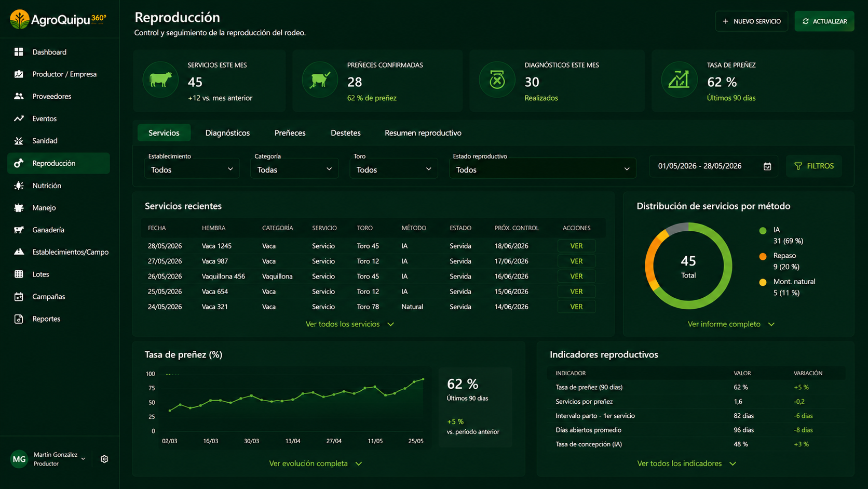Image resolution: width=868 pixels, height=489 pixels.
Task: Click the Campañas calendar icon in sidebar
Action: point(19,297)
